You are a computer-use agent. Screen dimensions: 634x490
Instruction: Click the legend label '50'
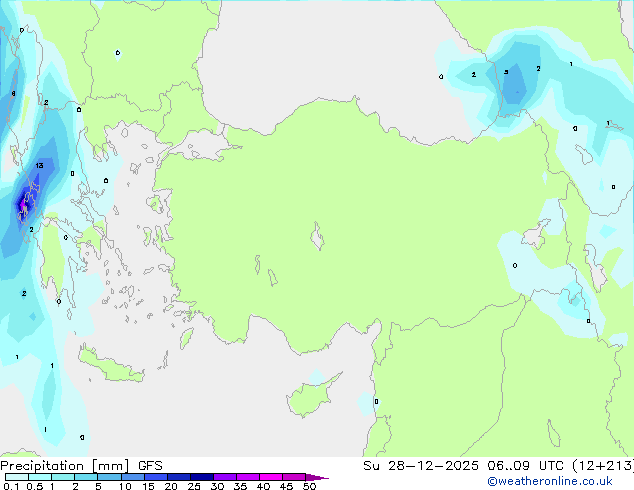tap(309, 486)
